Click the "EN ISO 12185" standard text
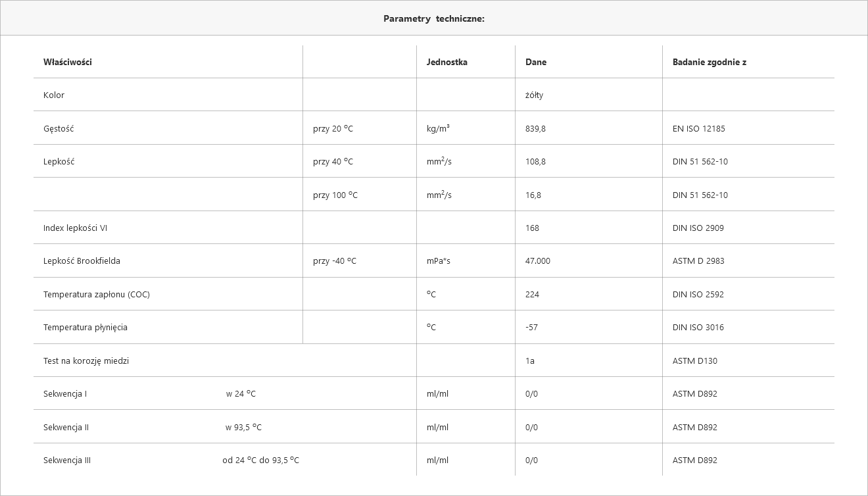The width and height of the screenshot is (868, 496). pos(699,128)
